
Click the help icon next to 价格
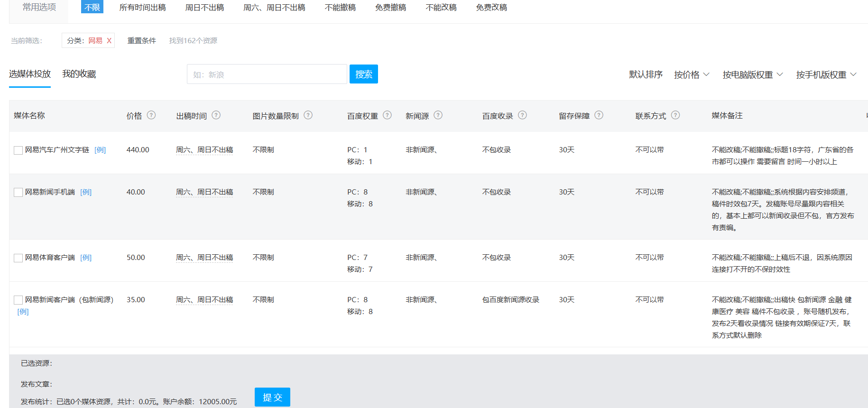[x=151, y=115]
